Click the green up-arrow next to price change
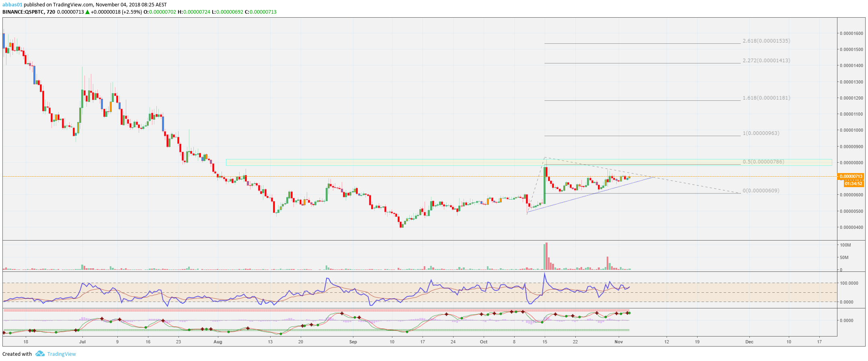 87,12
